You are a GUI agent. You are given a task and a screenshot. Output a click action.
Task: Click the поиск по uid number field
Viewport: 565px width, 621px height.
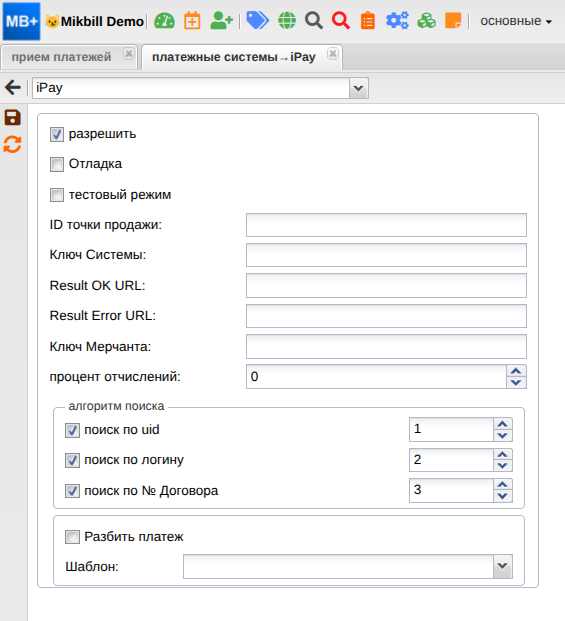click(451, 429)
